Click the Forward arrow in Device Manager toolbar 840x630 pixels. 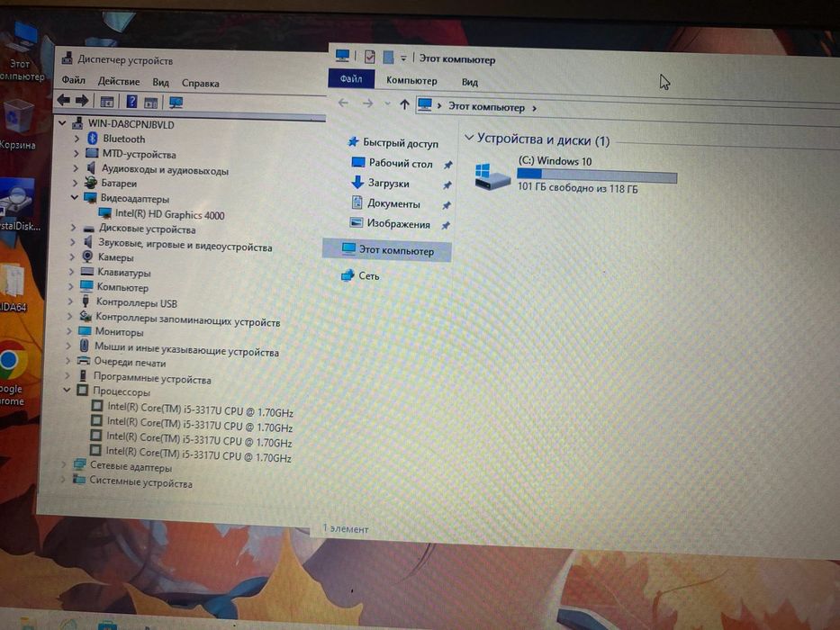coord(82,100)
